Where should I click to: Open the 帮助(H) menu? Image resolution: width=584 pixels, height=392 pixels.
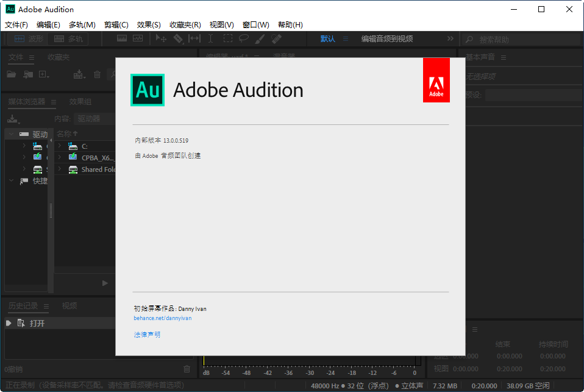[x=290, y=25]
